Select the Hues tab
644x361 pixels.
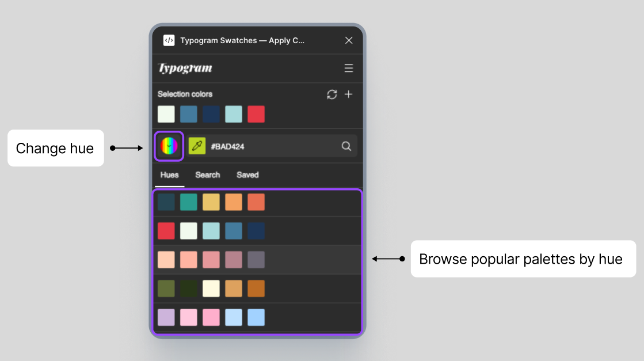coord(169,175)
